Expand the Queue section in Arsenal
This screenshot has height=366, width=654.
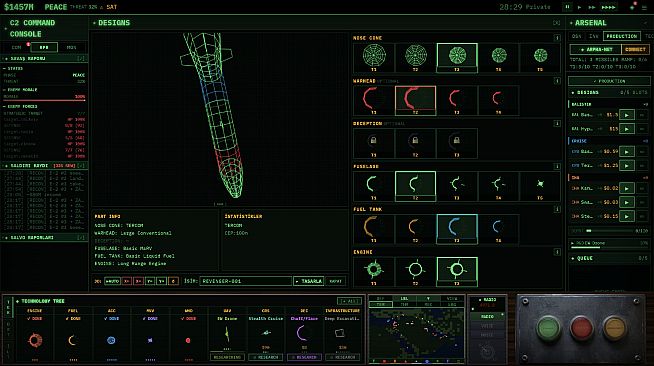pos(609,258)
